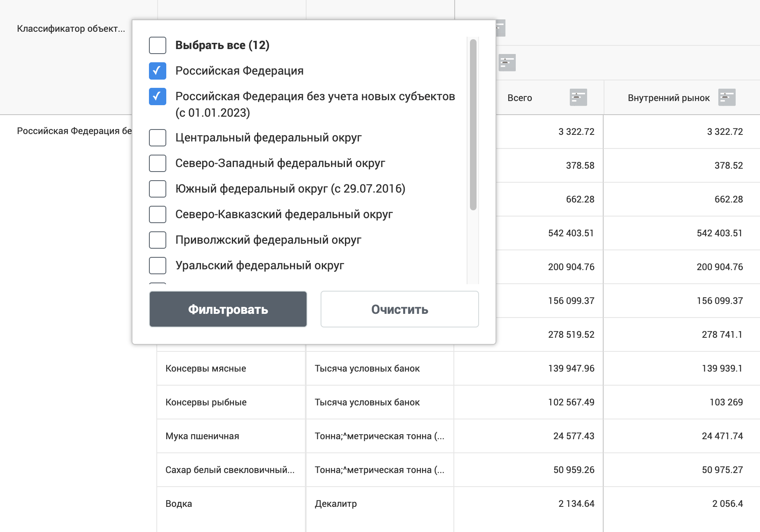Click the Классификатор объект... header cell
Image resolution: width=760 pixels, height=532 pixels.
[x=71, y=29]
